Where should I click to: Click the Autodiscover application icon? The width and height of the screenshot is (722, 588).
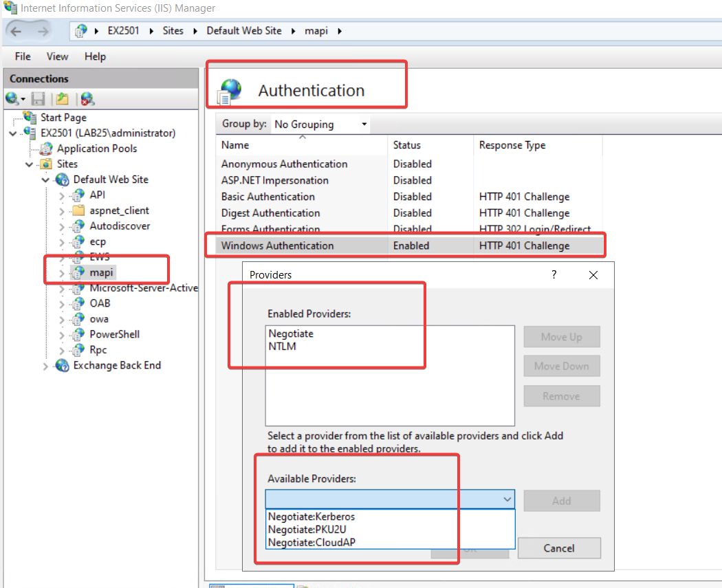(x=79, y=226)
